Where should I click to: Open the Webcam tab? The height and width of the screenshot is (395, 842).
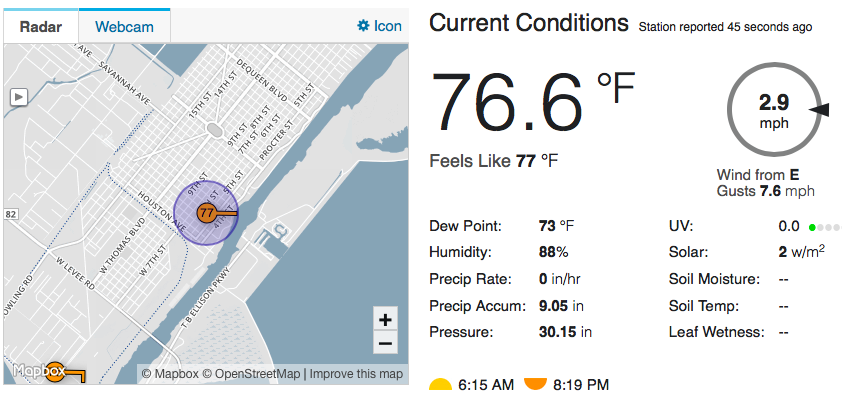click(125, 26)
